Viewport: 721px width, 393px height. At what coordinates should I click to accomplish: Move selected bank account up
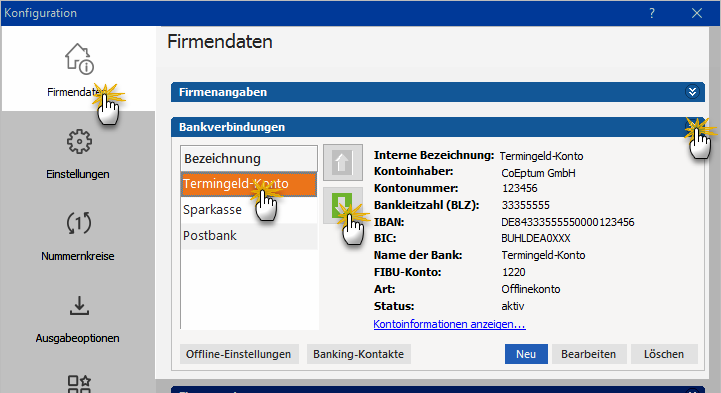(343, 162)
